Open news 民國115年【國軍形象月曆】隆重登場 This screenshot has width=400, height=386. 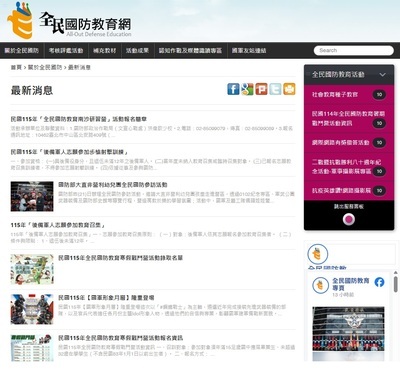[x=106, y=298]
